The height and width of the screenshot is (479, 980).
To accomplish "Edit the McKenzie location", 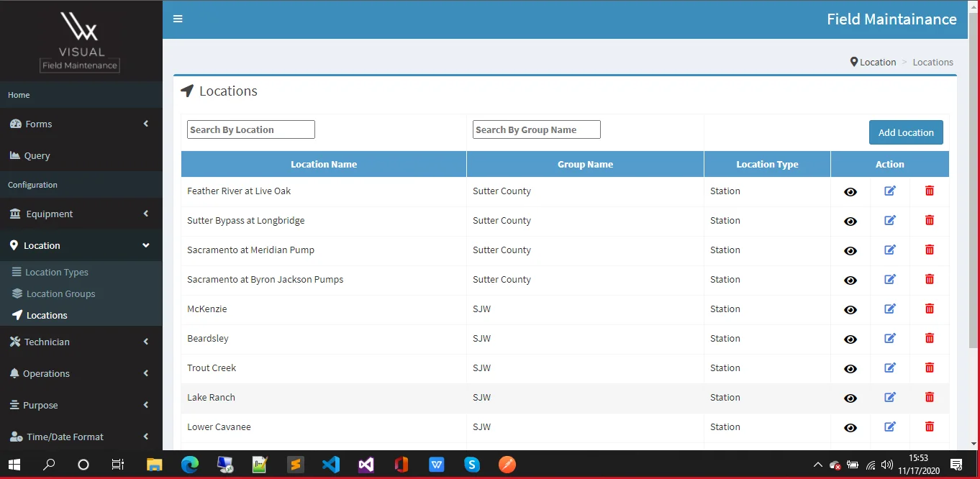I will click(890, 309).
